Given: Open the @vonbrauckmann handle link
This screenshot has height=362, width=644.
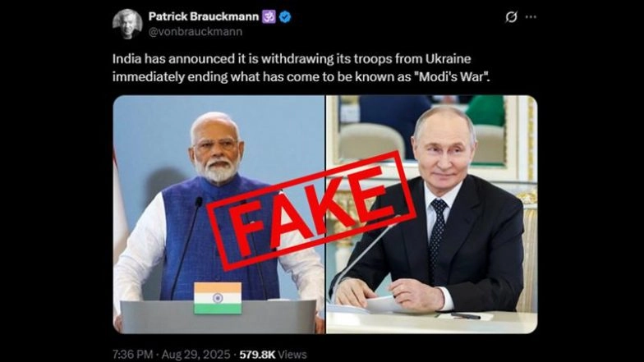Looking at the screenshot, I should pyautogui.click(x=195, y=31).
